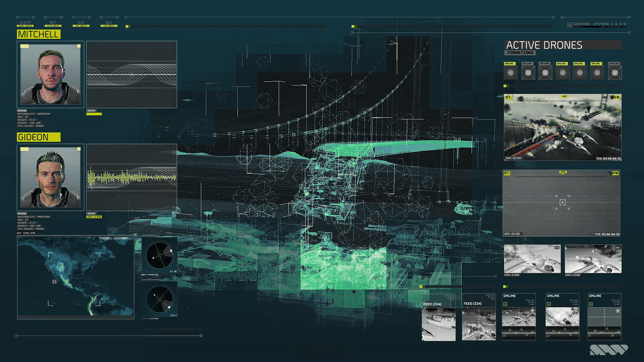Click the lower trajectory radar dial
This screenshot has width=644, height=362.
160,299
